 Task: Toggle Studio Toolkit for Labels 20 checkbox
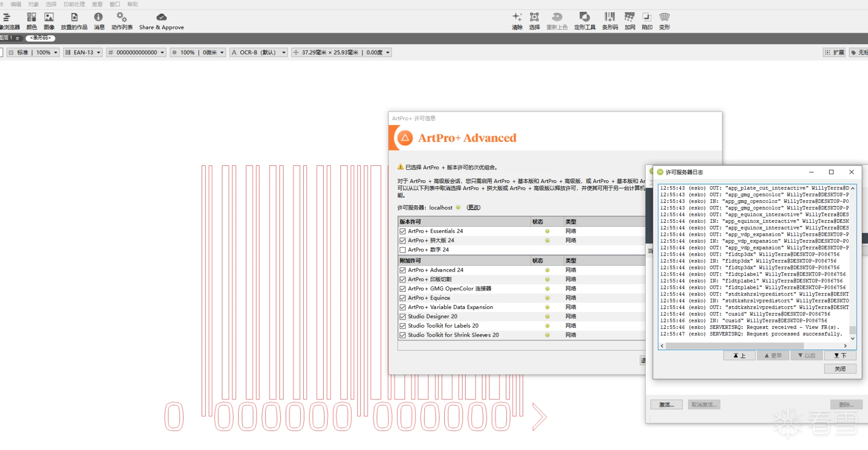(402, 326)
